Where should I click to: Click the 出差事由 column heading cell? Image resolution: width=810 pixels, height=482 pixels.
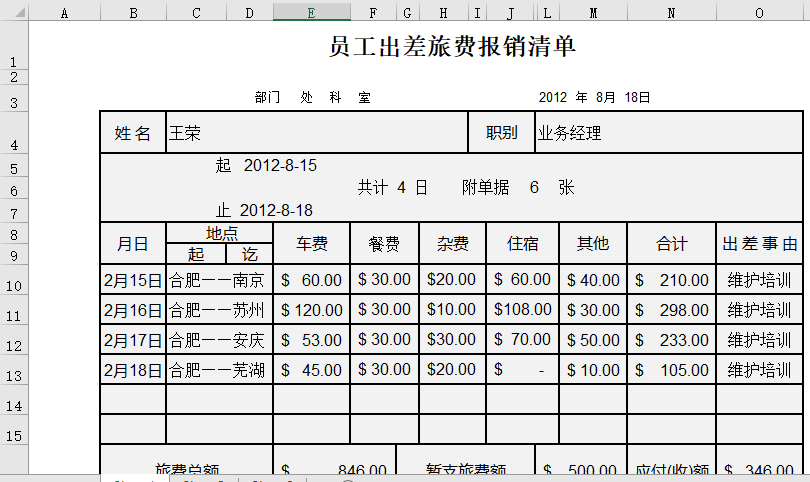[759, 243]
